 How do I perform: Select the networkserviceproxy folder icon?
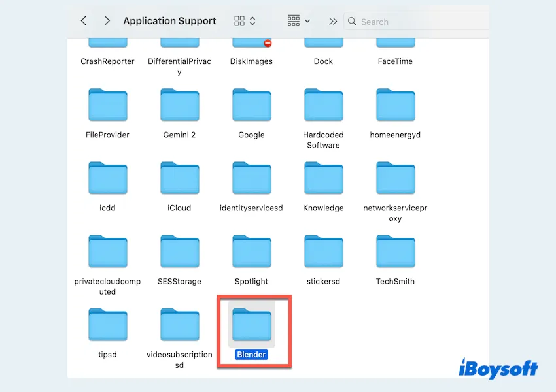pyautogui.click(x=396, y=178)
